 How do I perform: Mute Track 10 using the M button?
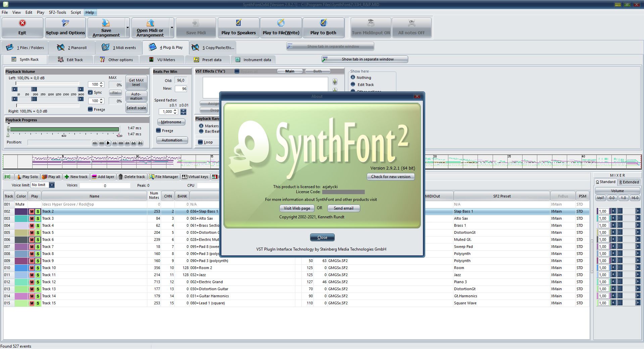click(32, 268)
